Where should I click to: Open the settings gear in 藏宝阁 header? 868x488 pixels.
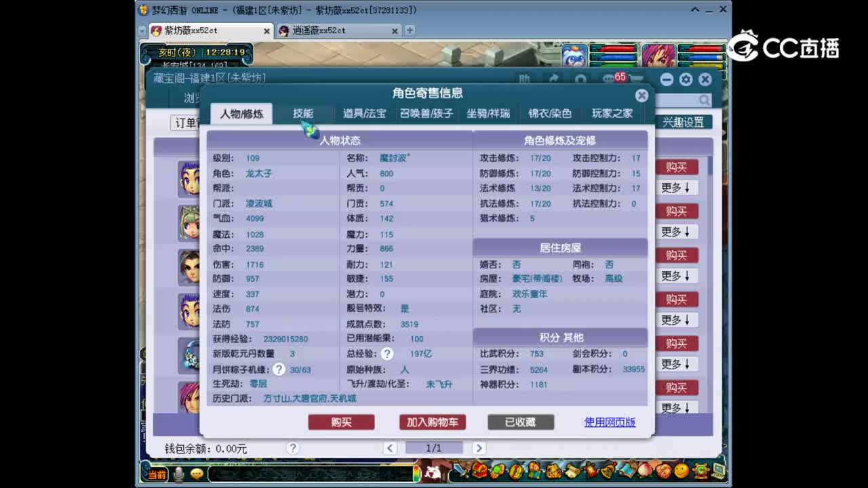coord(686,79)
